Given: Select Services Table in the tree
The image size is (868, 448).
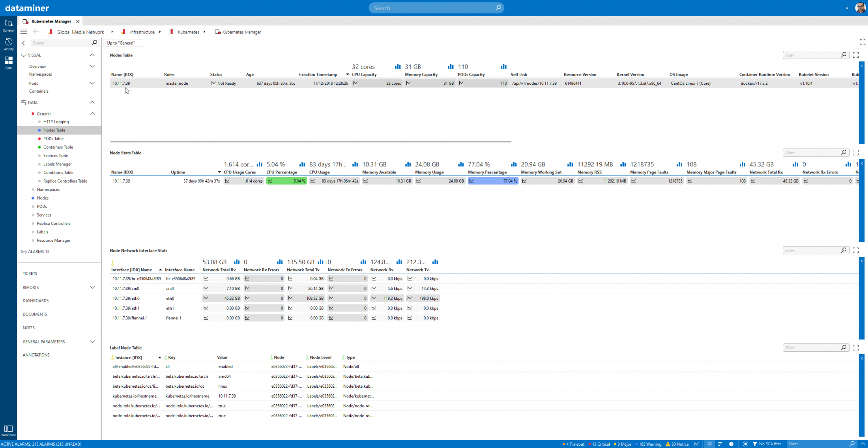Looking at the screenshot, I should pos(56,155).
